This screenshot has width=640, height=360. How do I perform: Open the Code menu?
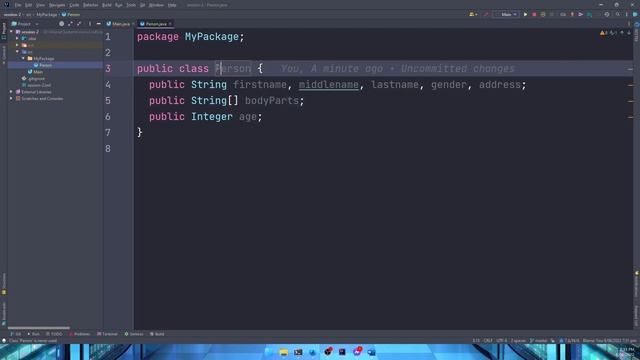tap(74, 5)
